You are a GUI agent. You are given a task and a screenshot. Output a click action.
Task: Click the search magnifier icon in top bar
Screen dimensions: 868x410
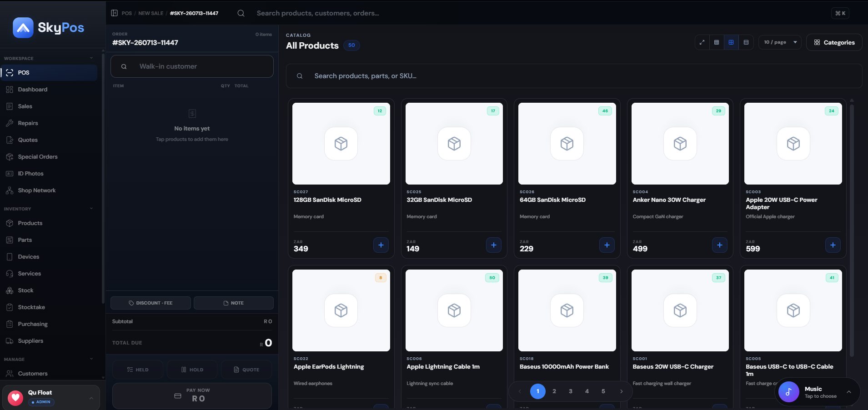[x=241, y=13]
